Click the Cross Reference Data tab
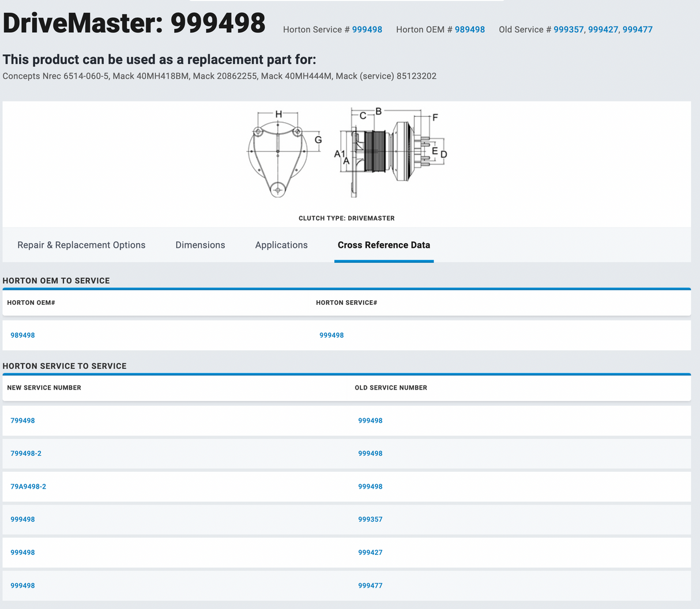 (x=383, y=245)
